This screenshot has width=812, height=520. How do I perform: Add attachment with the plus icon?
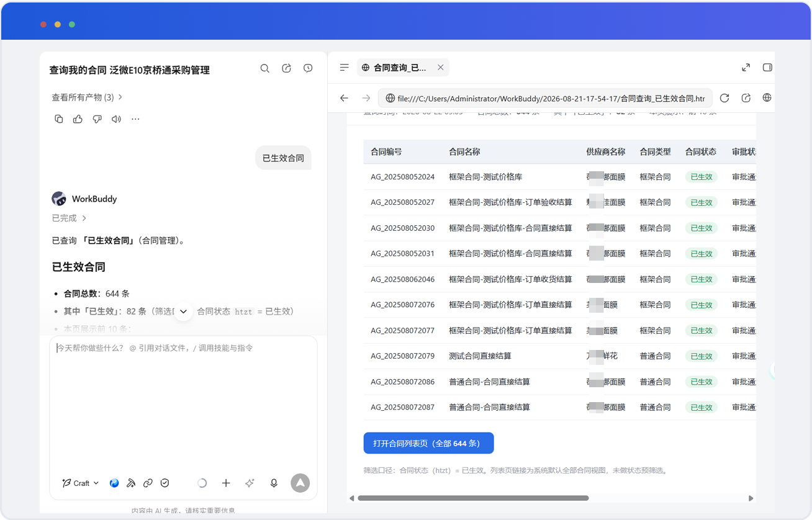coord(226,483)
